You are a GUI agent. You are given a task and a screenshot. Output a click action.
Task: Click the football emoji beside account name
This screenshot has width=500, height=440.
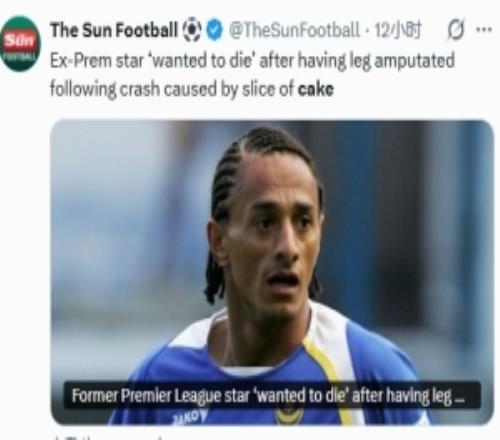click(x=192, y=30)
